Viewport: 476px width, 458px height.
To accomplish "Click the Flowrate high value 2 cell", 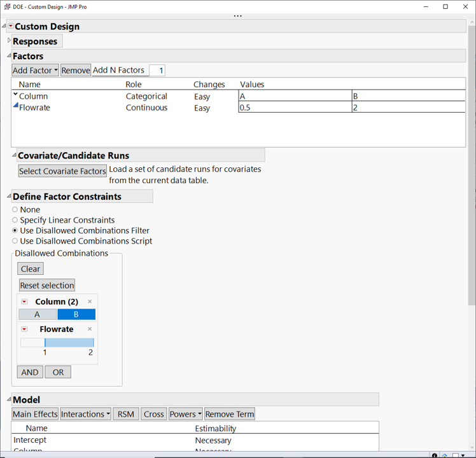I will (409, 107).
